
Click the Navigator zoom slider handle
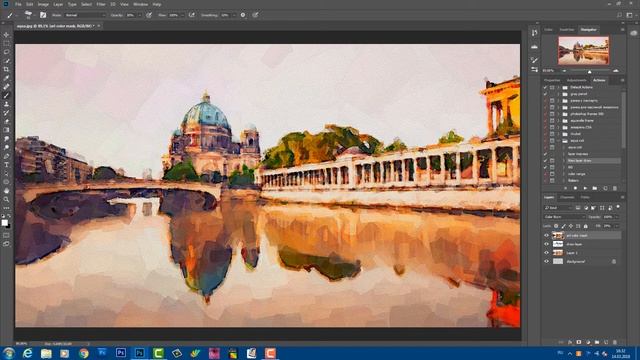click(x=589, y=71)
